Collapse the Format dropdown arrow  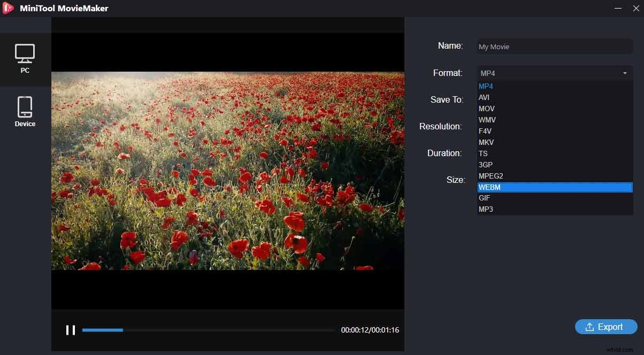click(625, 73)
